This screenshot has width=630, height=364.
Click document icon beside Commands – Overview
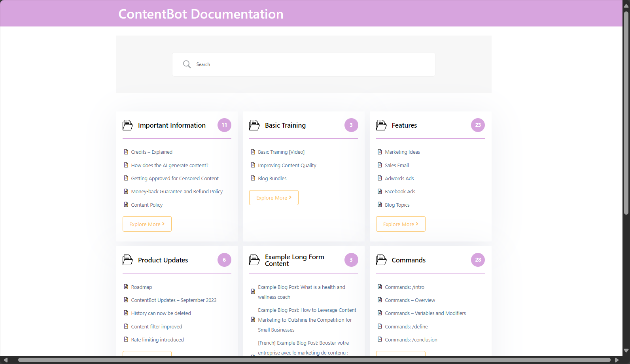coord(380,300)
